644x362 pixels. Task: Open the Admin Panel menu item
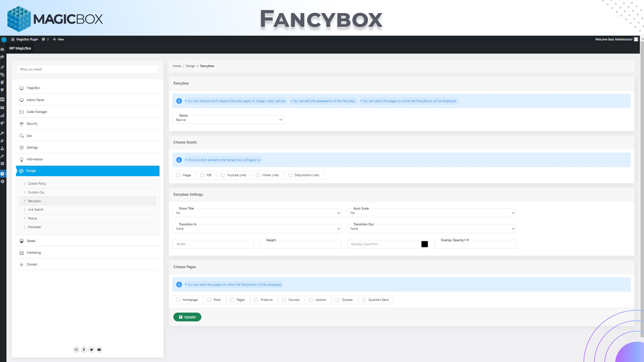(88, 100)
